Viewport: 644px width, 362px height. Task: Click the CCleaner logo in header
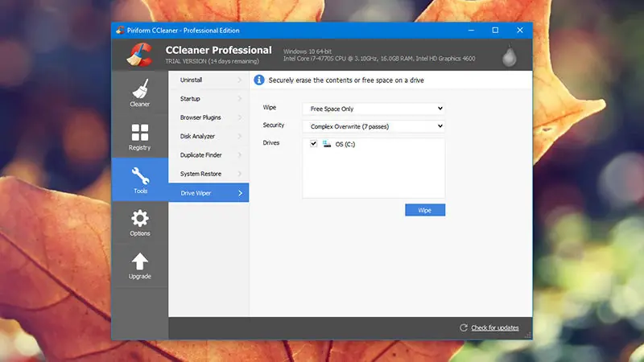coord(140,55)
